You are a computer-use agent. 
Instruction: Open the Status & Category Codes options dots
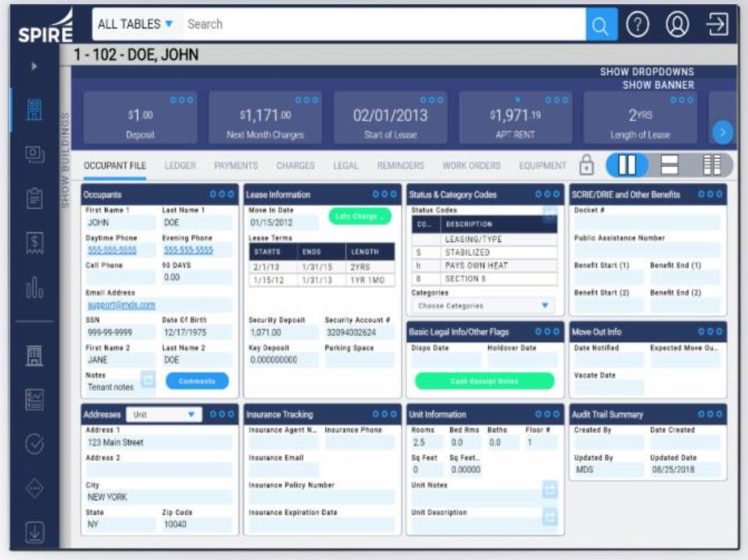click(547, 194)
